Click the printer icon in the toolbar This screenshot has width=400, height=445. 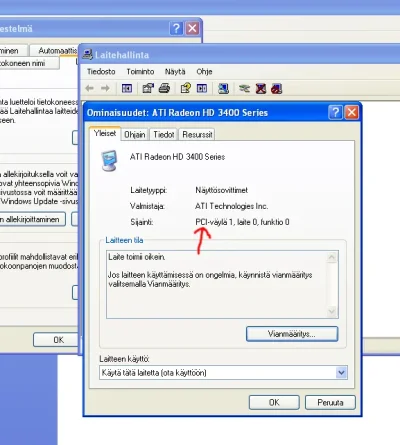164,88
